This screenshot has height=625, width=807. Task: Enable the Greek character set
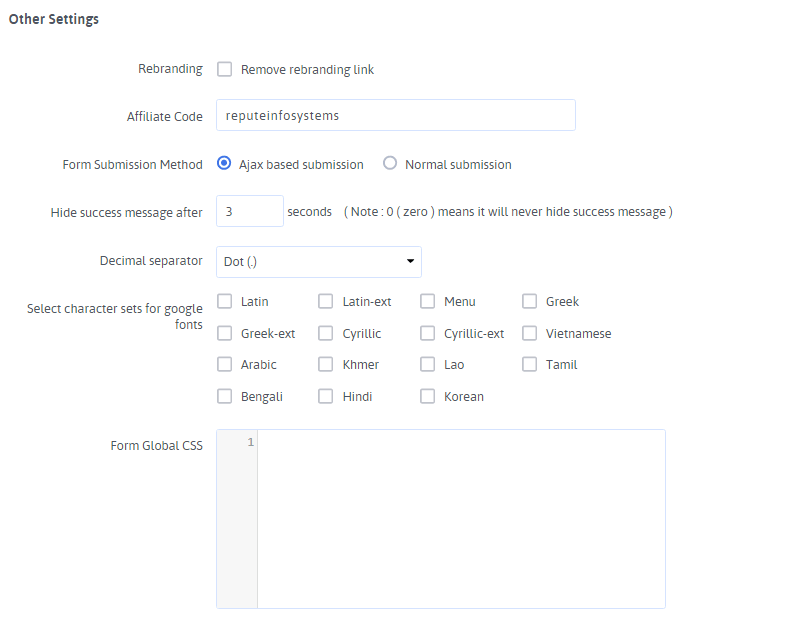click(529, 301)
